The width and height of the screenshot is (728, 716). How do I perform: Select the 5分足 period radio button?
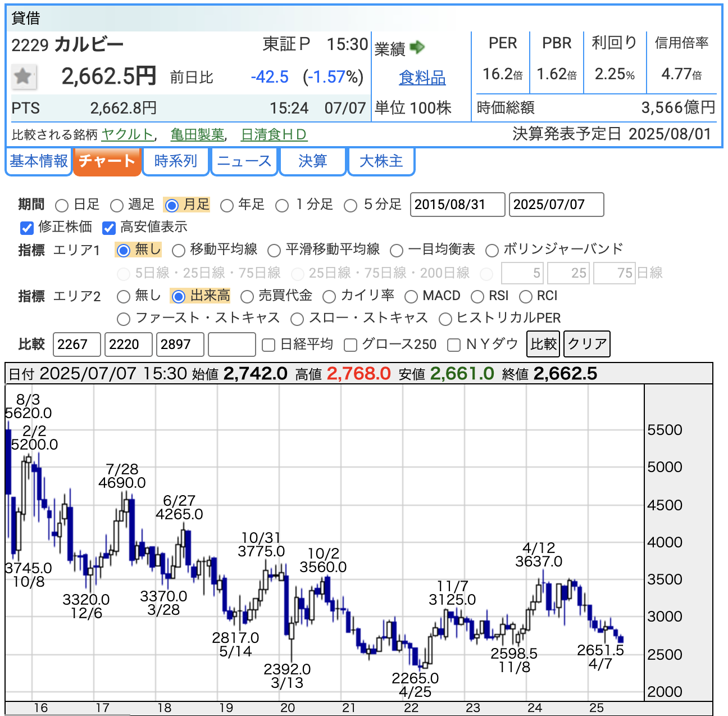click(x=351, y=206)
